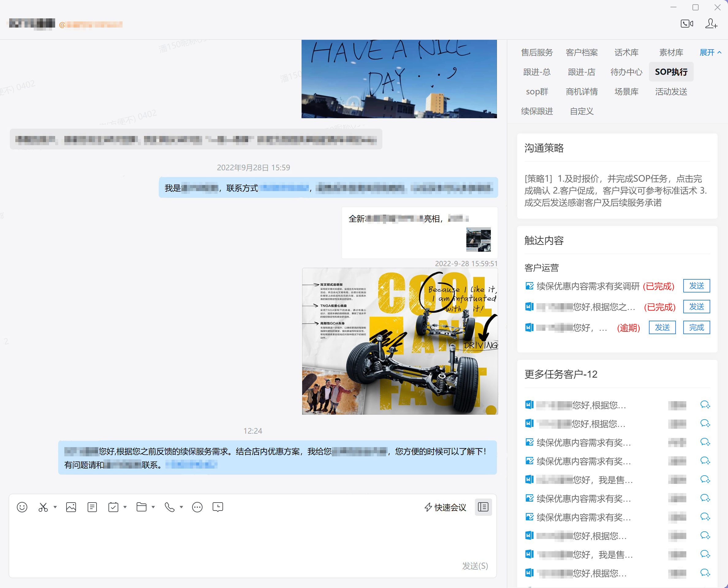This screenshot has height=588, width=728.
Task: Start a voice or video call
Action: [687, 24]
